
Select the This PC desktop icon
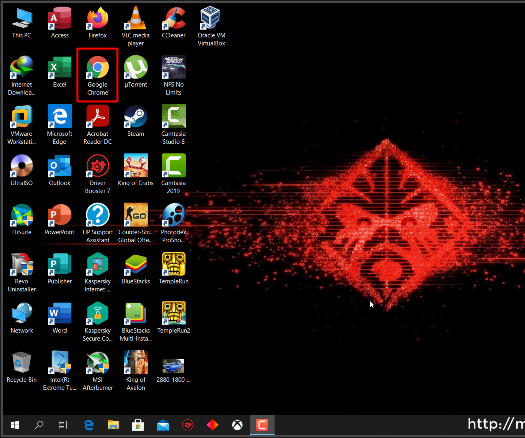point(22,23)
